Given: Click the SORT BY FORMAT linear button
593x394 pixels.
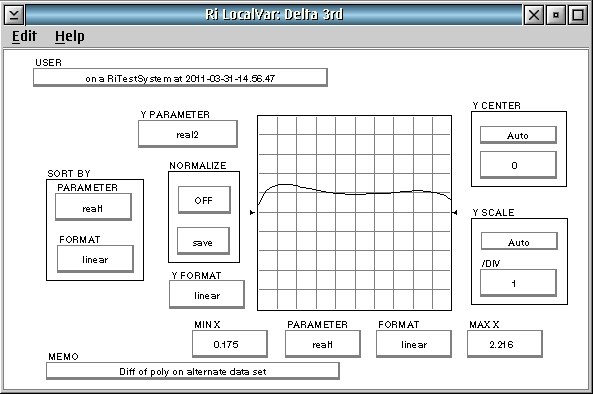Looking at the screenshot, I should click(x=95, y=259).
